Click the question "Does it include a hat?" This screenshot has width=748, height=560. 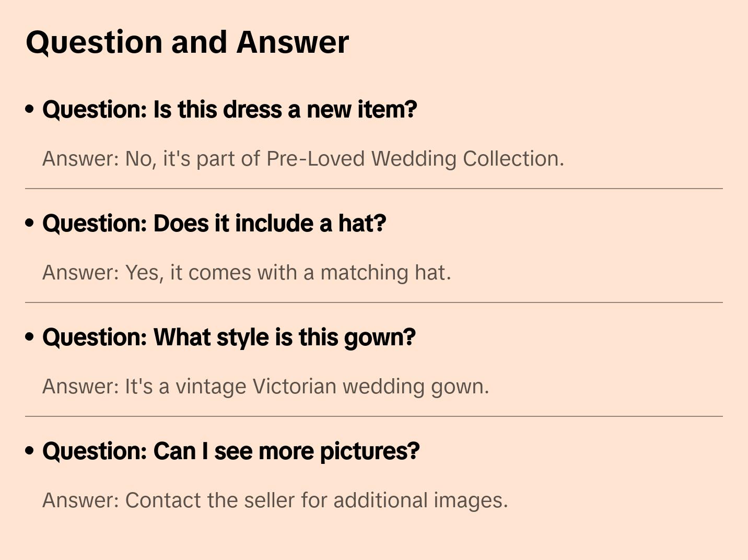click(214, 224)
